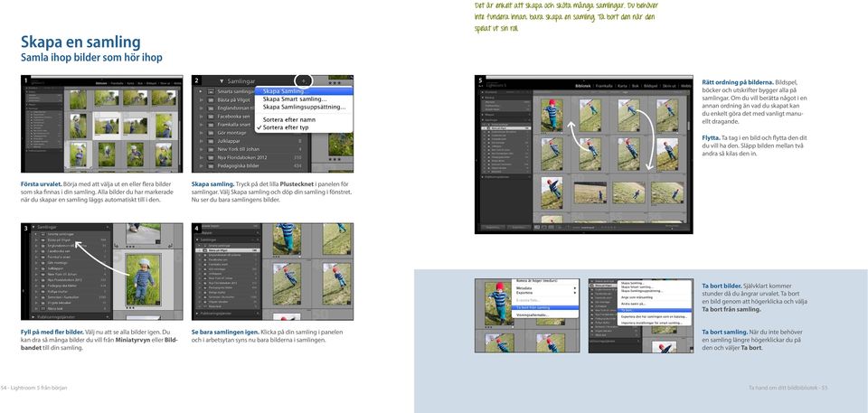Click the Exportera button in screenshot 5
This screenshot has height=413, width=868.
pyautogui.click(x=518, y=227)
